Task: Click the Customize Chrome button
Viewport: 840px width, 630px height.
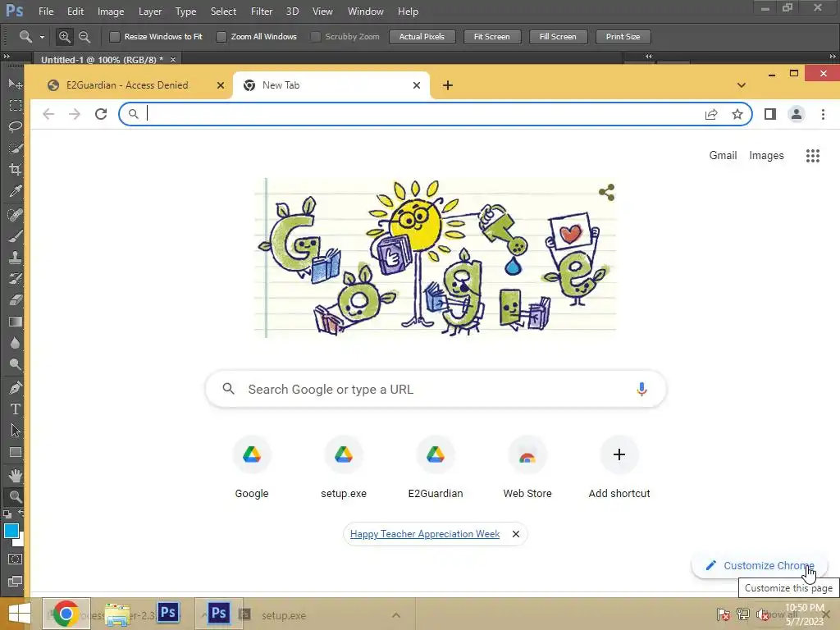Action: pyautogui.click(x=759, y=566)
